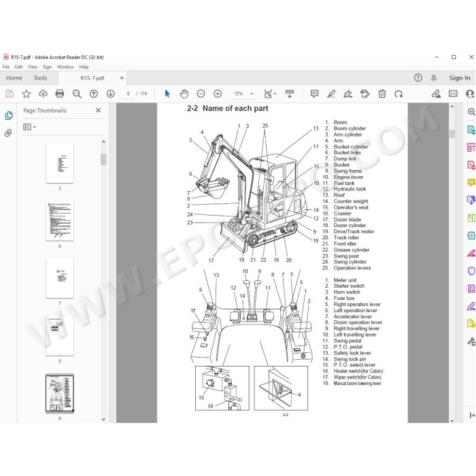Click the scrolling mode keyboard icon

coord(290,94)
